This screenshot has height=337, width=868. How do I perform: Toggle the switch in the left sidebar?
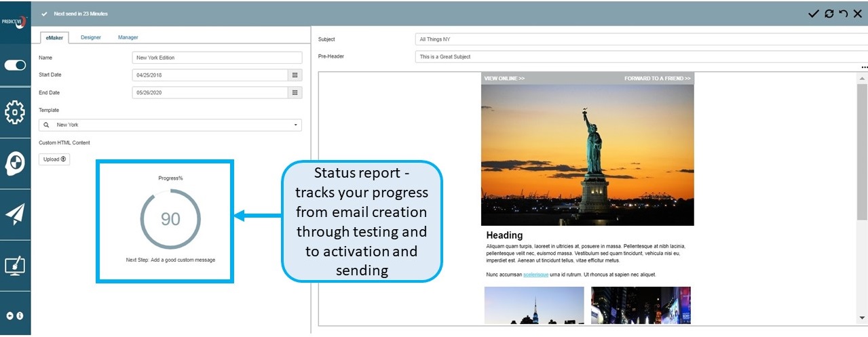pyautogui.click(x=15, y=66)
